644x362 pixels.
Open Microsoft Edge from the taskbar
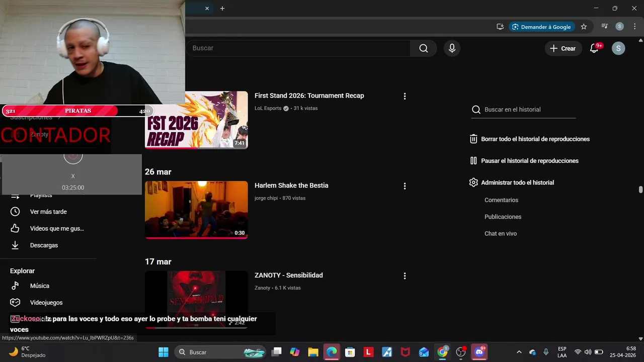point(332,352)
